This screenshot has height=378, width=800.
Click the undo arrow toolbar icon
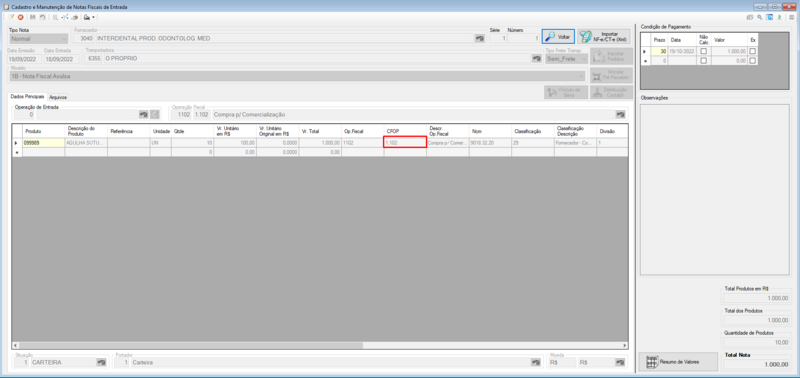click(x=42, y=17)
